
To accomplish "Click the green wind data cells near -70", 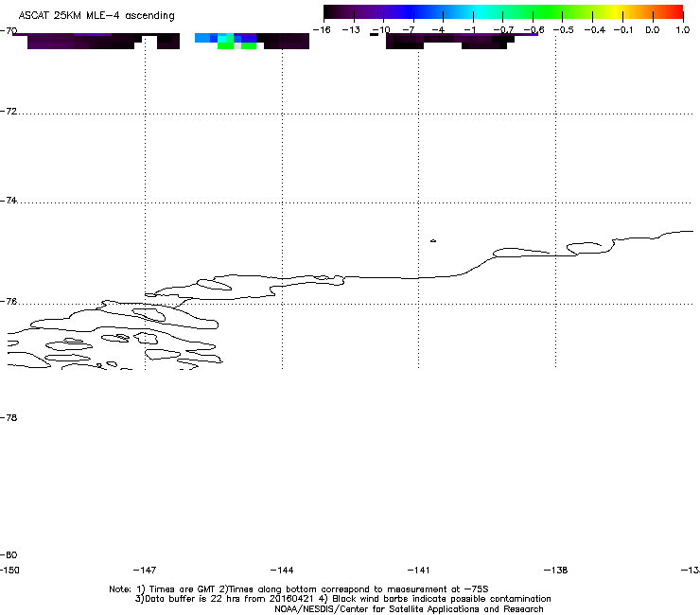I will point(225,45).
